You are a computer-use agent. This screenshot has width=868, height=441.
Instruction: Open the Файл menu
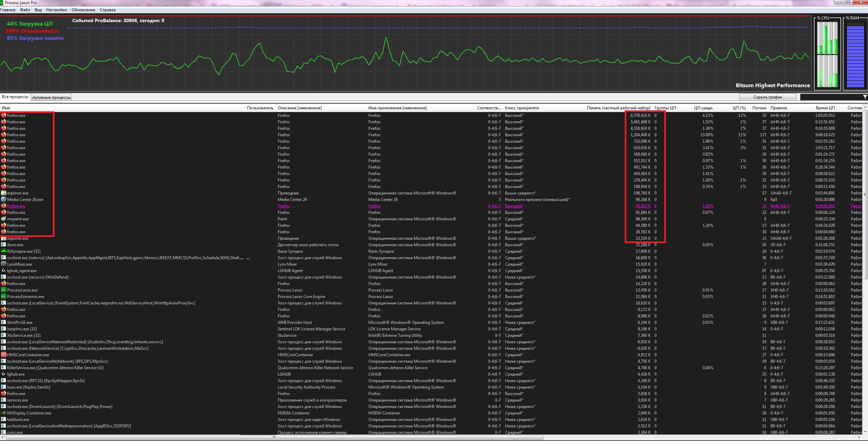[25, 10]
